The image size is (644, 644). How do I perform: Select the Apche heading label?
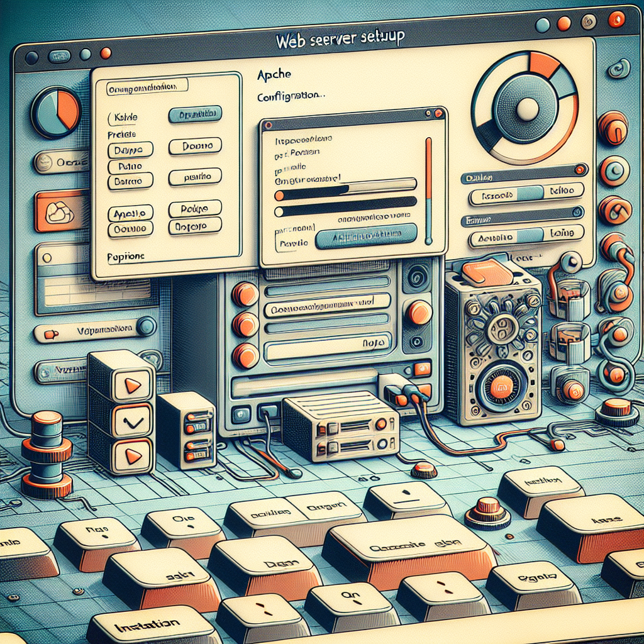coord(274,74)
